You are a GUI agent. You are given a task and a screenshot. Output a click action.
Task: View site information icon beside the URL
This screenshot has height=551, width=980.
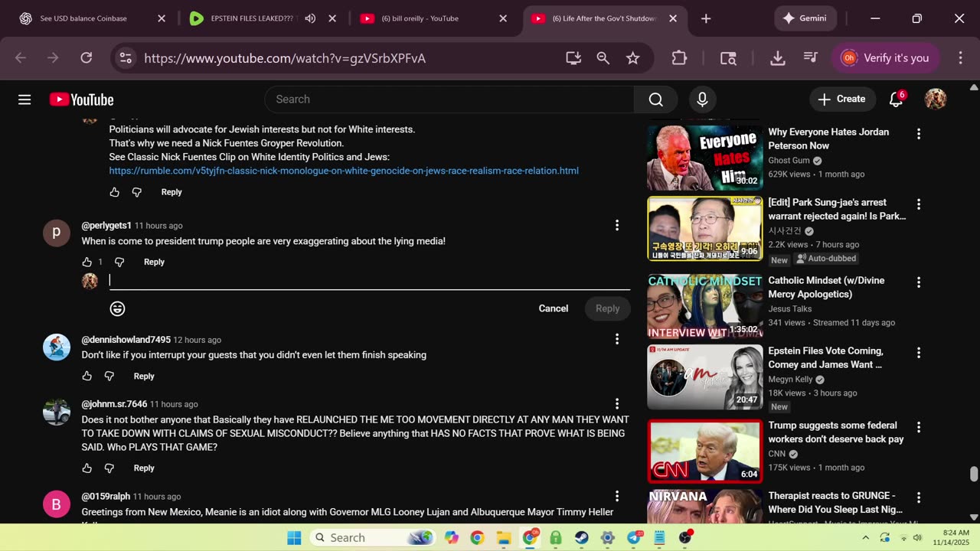click(x=126, y=58)
